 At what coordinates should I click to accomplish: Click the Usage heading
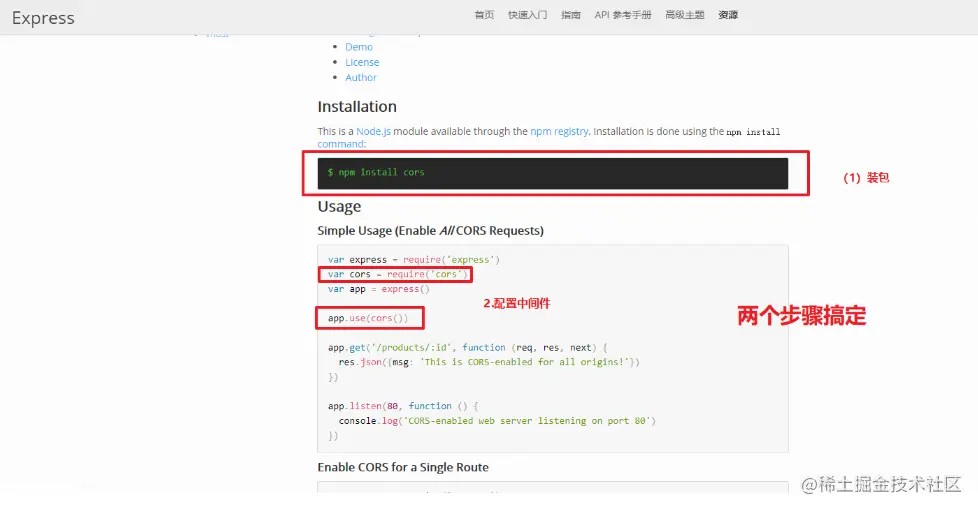coord(339,207)
